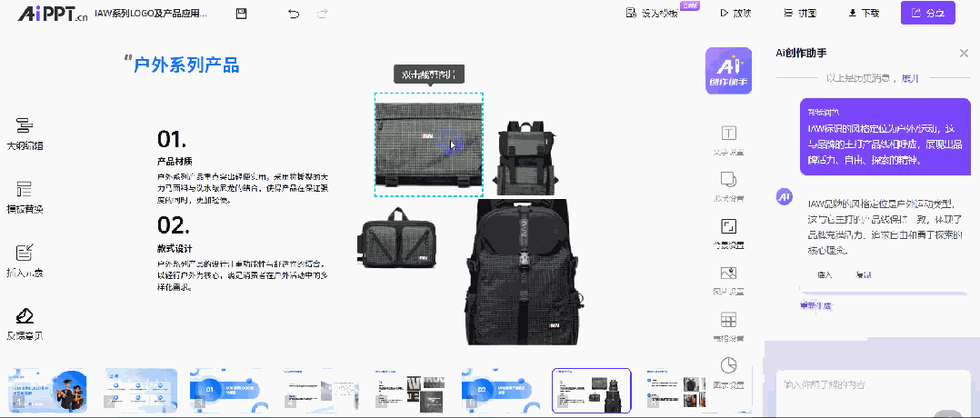The image size is (980, 418).
Task: Select the presentation title text field
Action: (151, 14)
